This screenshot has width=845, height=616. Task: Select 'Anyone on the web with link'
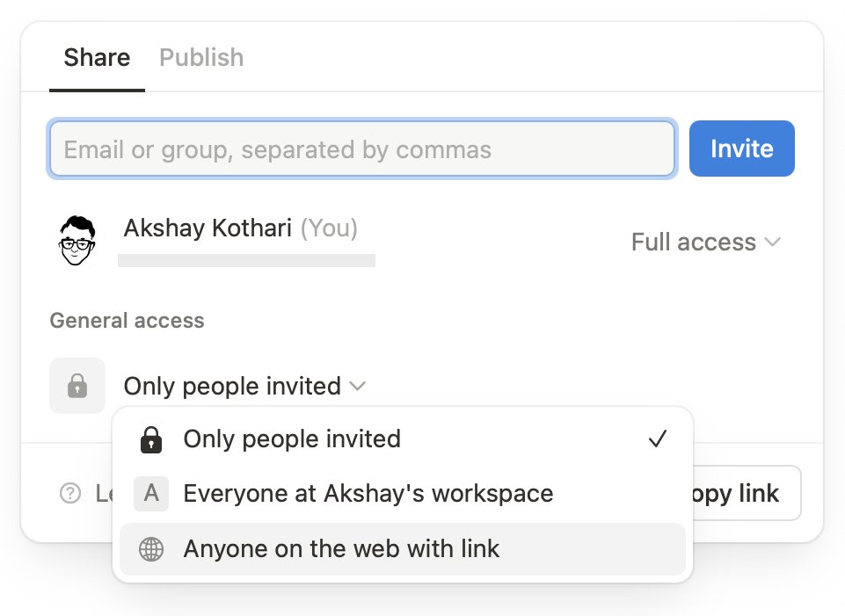click(x=403, y=549)
